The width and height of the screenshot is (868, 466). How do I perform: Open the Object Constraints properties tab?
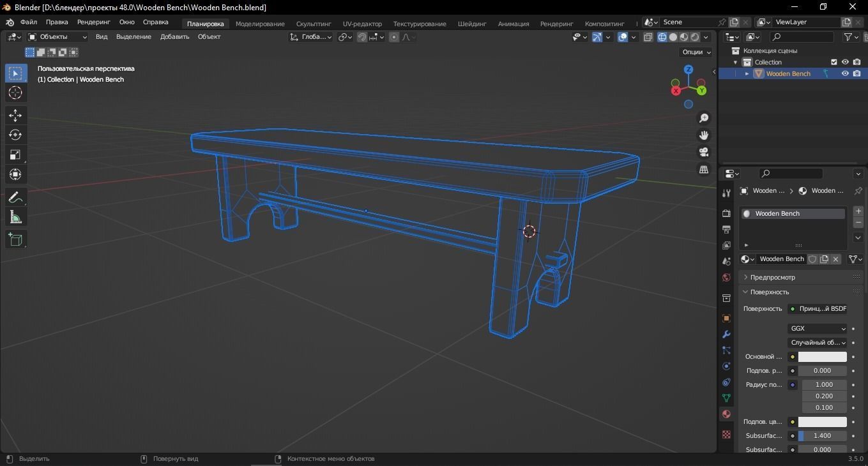(x=726, y=382)
